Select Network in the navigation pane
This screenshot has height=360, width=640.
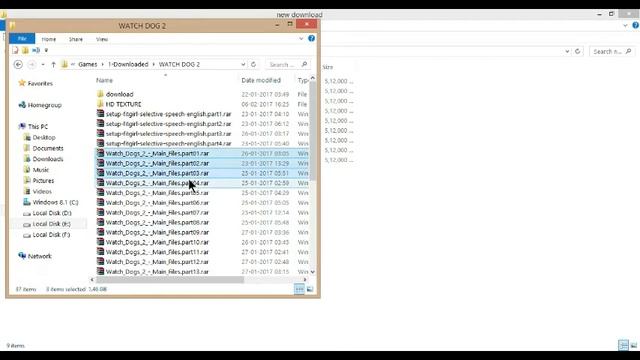tap(40, 256)
